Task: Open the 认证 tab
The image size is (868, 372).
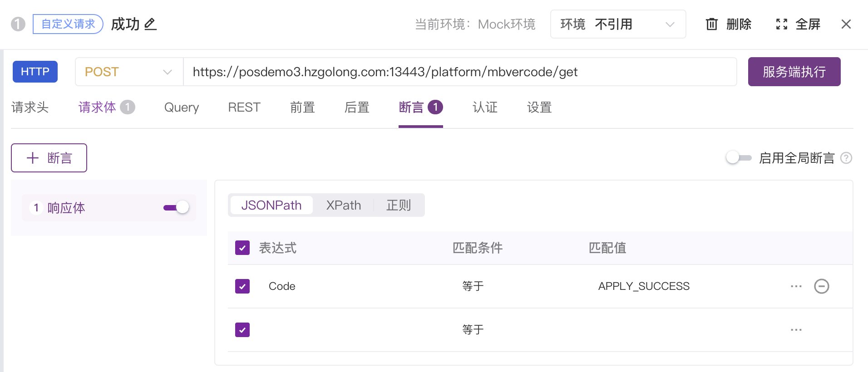Action: point(485,107)
